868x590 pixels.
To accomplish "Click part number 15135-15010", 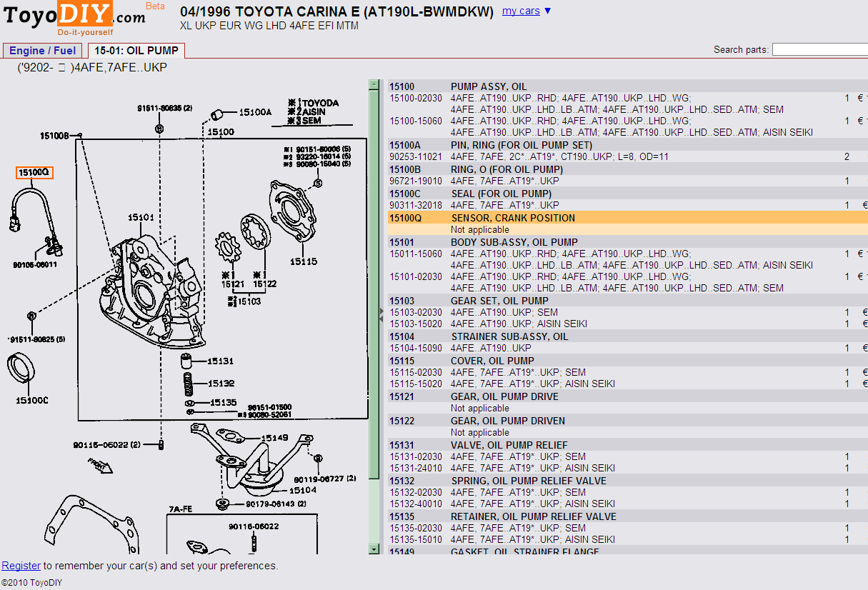I will tap(415, 539).
